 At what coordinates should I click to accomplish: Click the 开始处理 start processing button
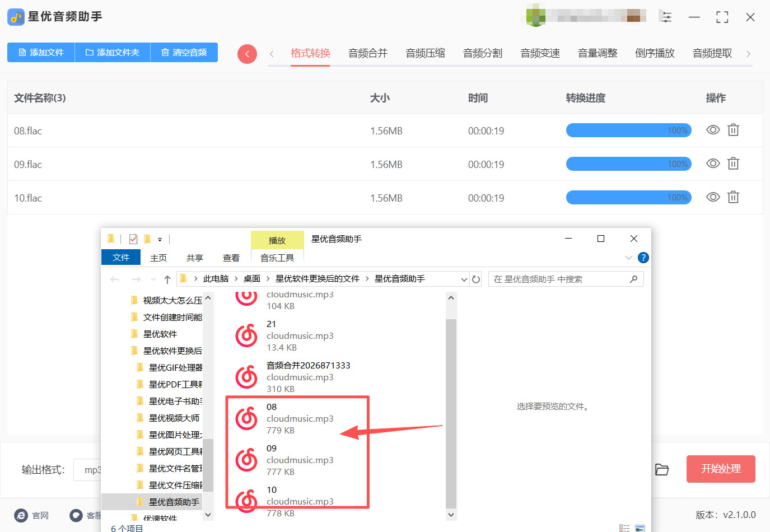tap(721, 469)
